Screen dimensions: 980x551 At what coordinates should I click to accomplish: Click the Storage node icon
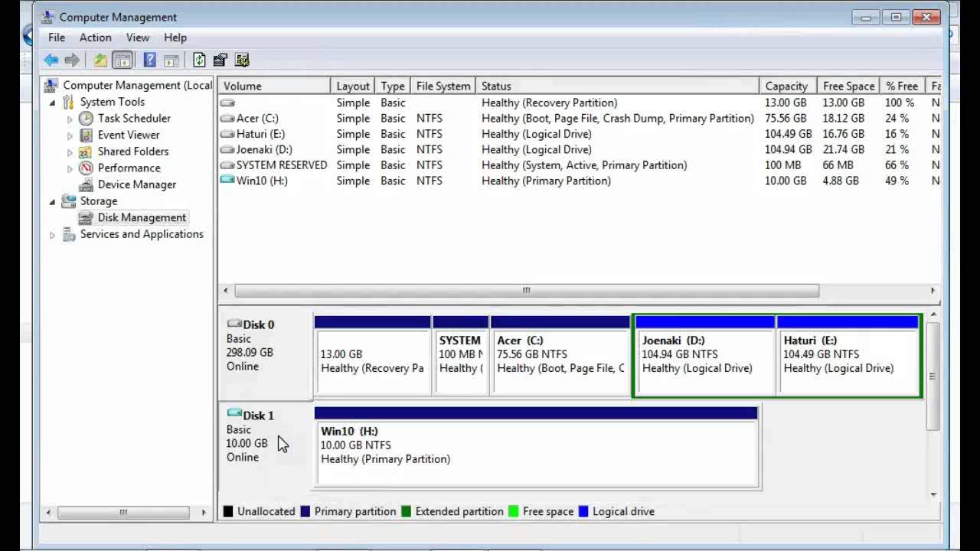(x=69, y=201)
